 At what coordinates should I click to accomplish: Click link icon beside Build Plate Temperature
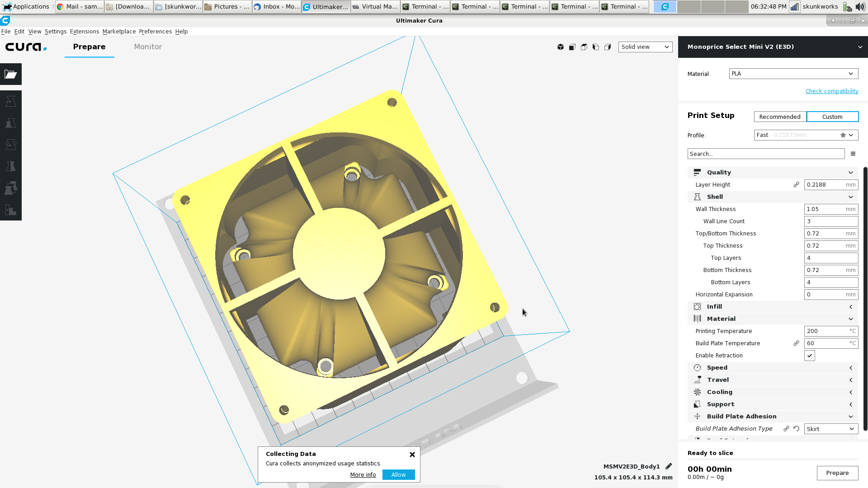click(x=796, y=343)
